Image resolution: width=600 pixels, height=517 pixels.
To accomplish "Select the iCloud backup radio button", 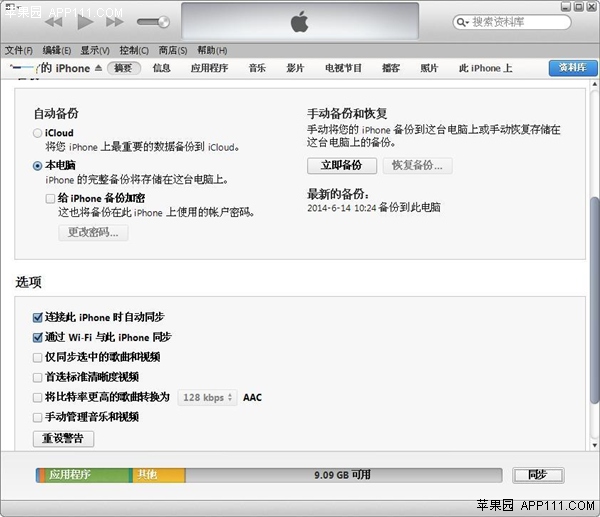I will pos(38,133).
